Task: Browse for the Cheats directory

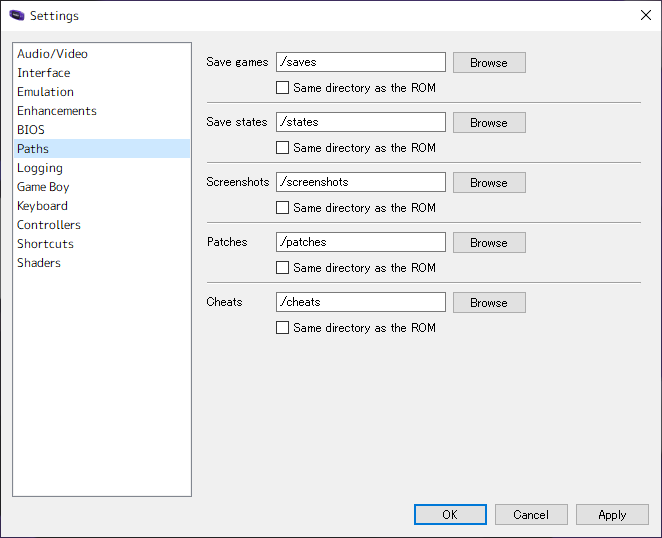Action: pos(489,302)
